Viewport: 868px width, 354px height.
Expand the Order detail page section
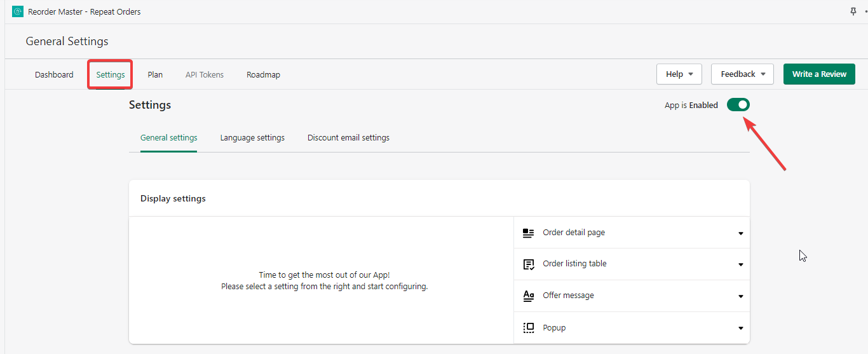click(740, 234)
